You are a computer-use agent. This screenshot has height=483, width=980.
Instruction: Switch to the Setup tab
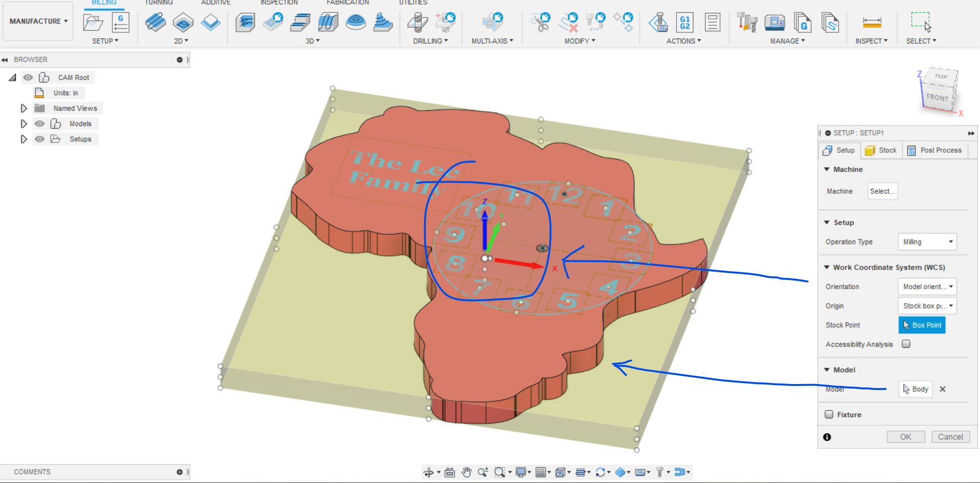click(x=839, y=150)
